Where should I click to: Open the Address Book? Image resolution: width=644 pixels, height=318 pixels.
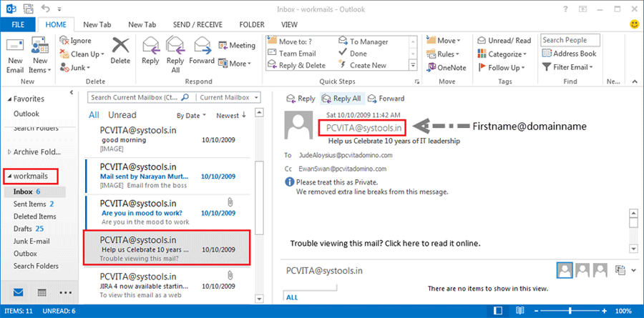click(570, 54)
